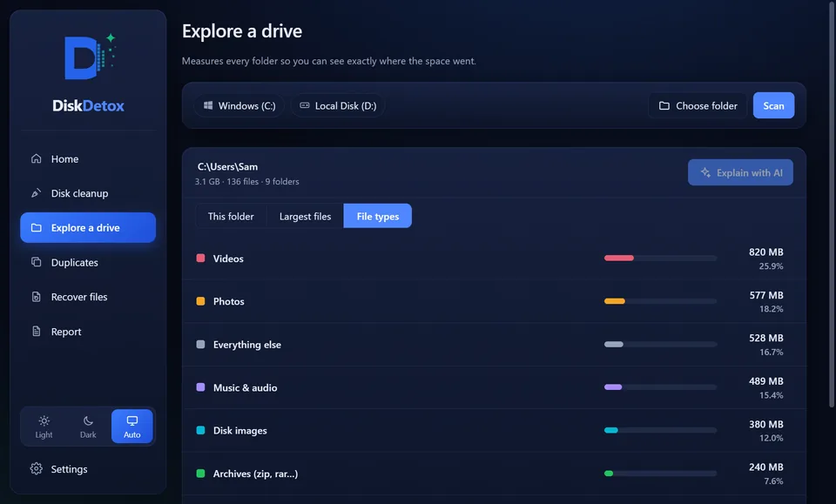Open the This folder tab
Screen dimensions: 836x504
(x=231, y=216)
